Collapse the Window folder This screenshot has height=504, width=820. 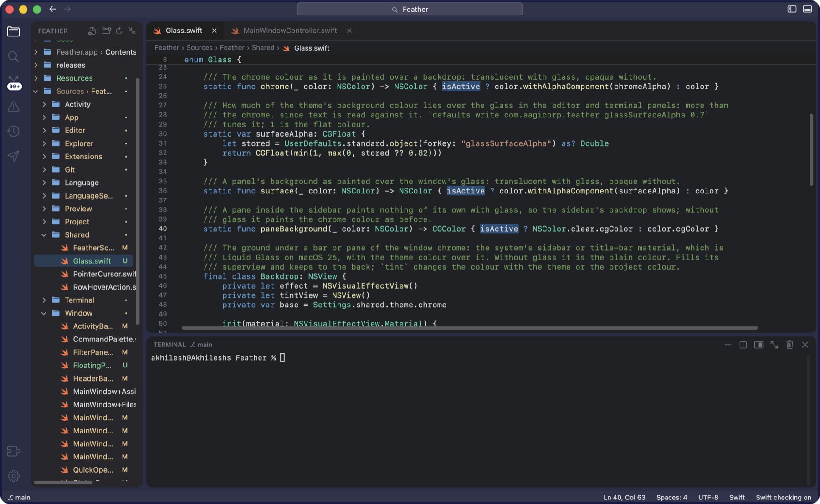point(44,313)
